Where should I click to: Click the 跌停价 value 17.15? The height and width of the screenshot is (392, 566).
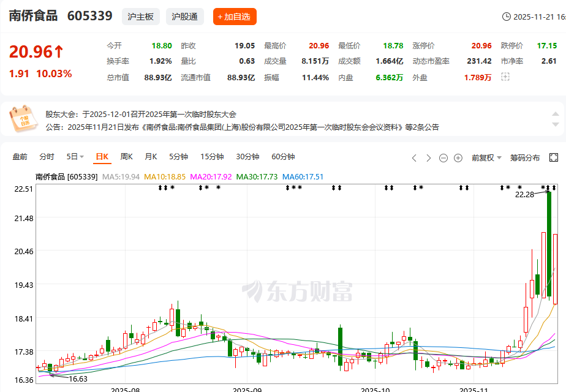[x=547, y=46]
